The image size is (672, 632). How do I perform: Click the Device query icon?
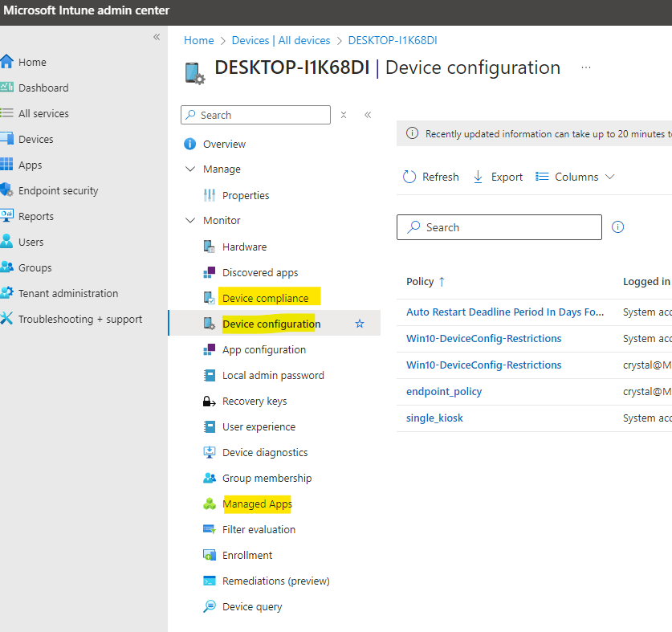tap(209, 606)
